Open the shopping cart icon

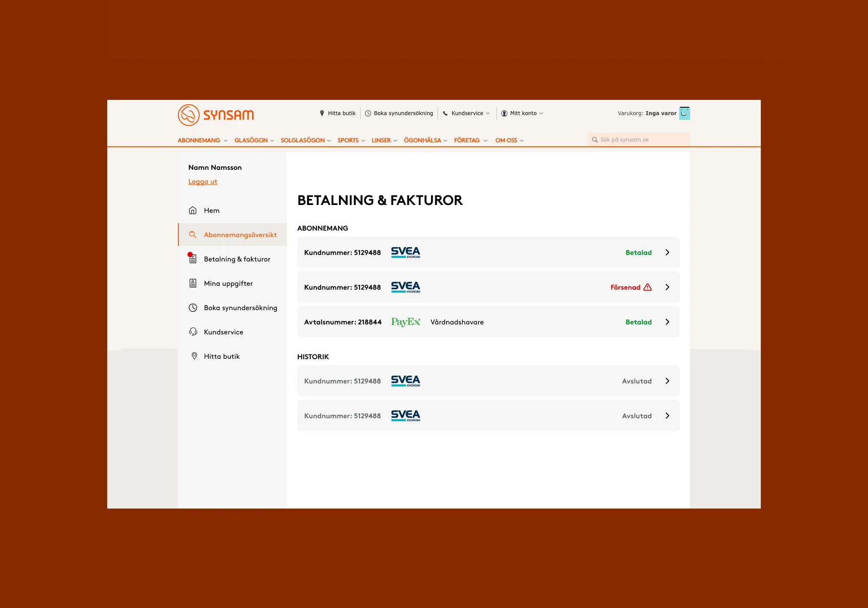coord(684,113)
